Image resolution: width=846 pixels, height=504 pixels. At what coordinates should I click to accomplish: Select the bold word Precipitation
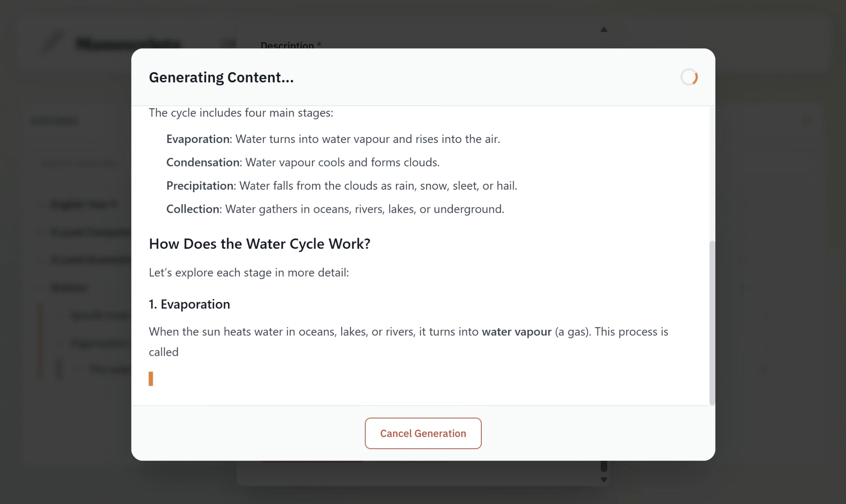200,185
